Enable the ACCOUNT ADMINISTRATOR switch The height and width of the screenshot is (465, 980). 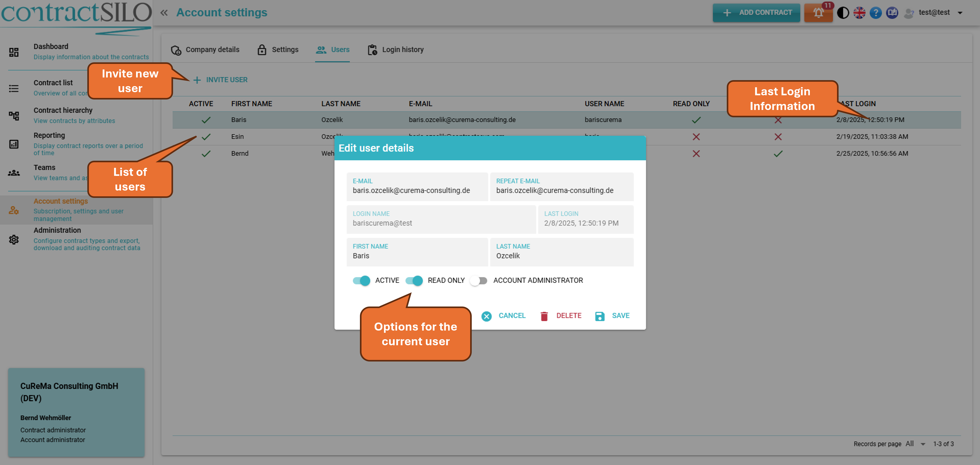(x=479, y=281)
